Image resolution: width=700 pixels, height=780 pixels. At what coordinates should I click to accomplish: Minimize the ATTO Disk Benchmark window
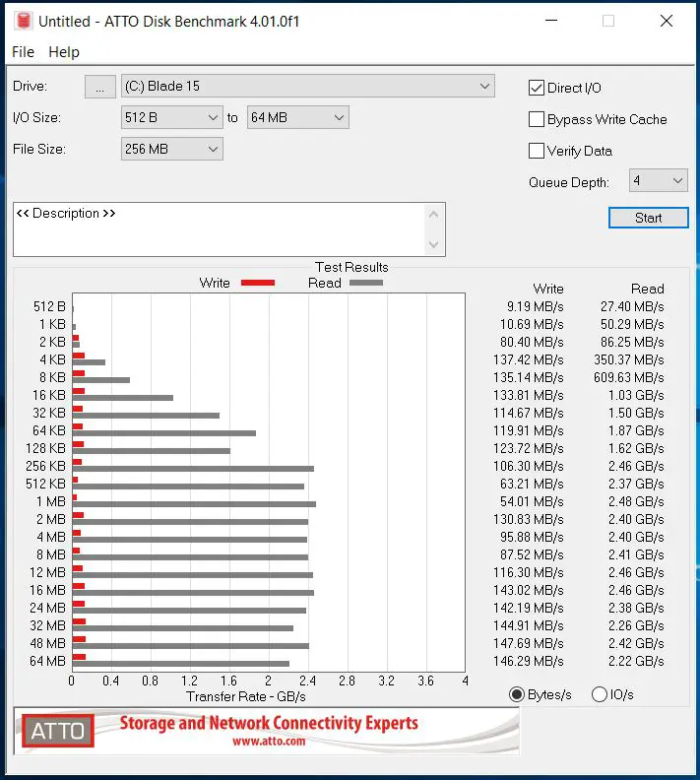pyautogui.click(x=551, y=21)
